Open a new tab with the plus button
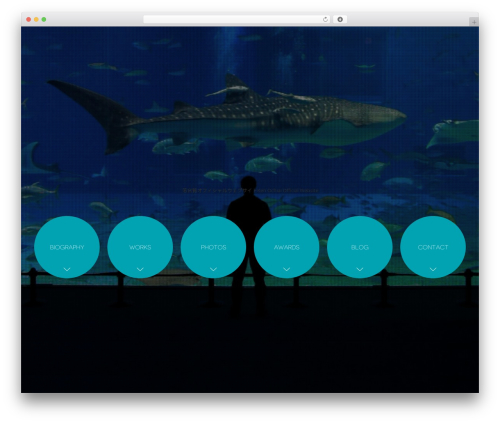Image resolution: width=500 pixels, height=423 pixels. [474, 22]
